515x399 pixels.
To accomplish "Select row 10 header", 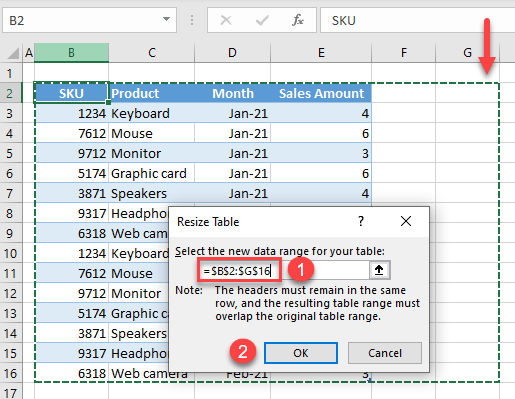I will coord(11,253).
